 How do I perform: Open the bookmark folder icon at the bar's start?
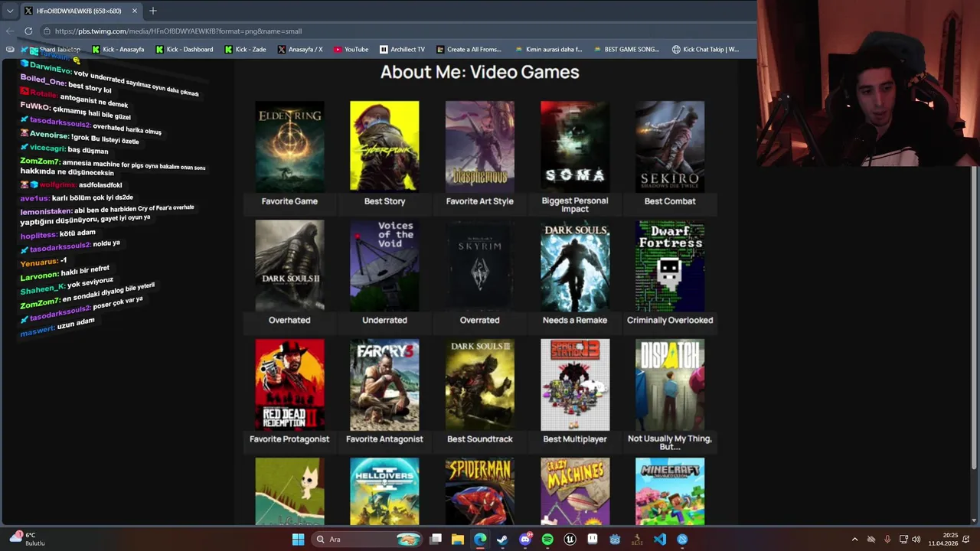[x=9, y=49]
